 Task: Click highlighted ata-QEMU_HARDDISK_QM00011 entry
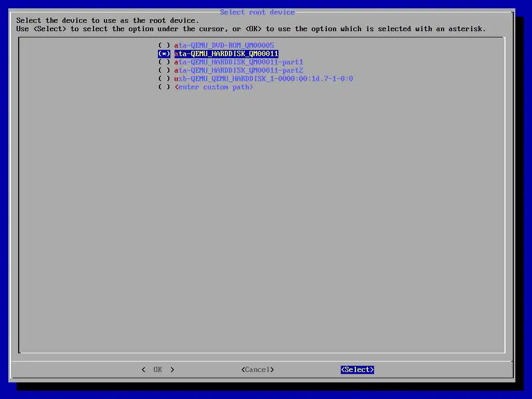(227, 54)
